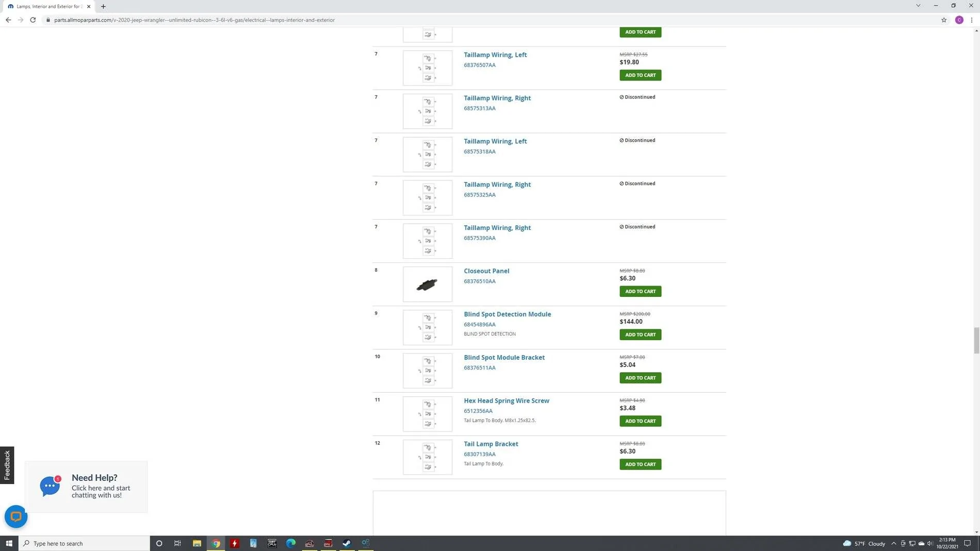Screen dimensions: 980x551
Task: Open Blind Spot Detection Module link
Action: tap(507, 314)
